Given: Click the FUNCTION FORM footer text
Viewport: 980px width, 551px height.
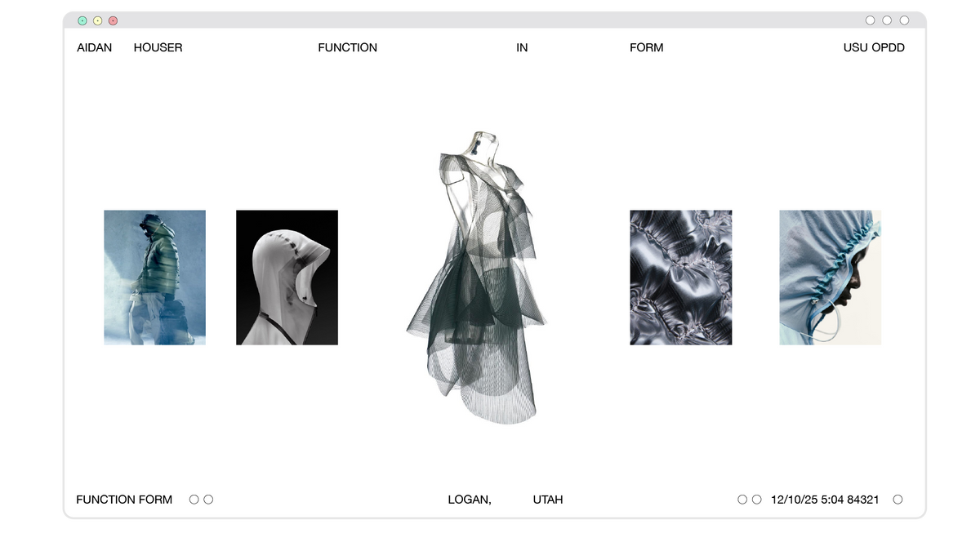Looking at the screenshot, I should (x=124, y=500).
